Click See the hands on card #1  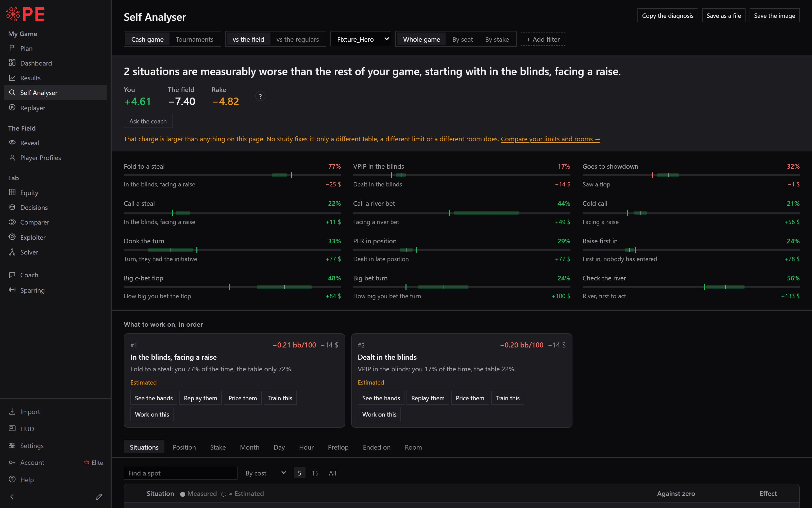[154, 398]
